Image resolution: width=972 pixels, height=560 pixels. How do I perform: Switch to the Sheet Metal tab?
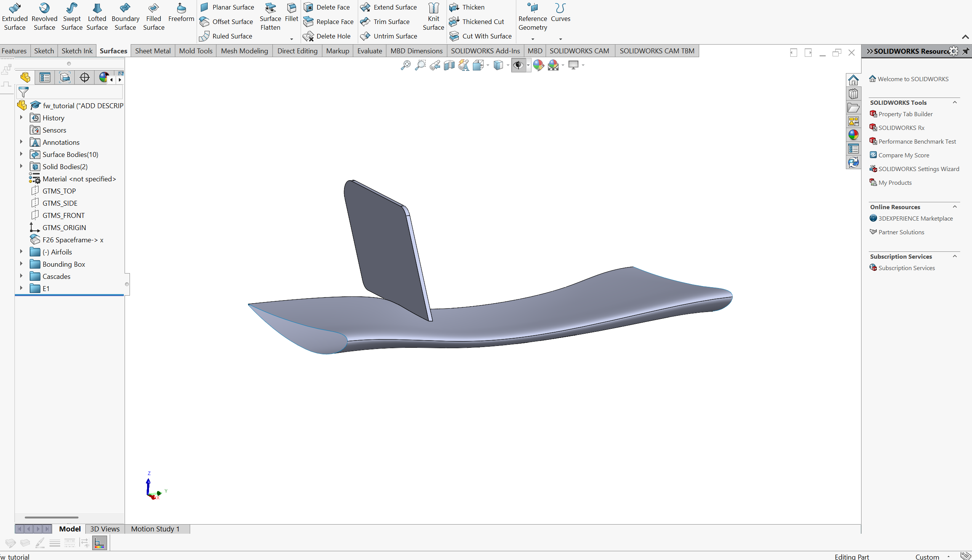point(153,51)
